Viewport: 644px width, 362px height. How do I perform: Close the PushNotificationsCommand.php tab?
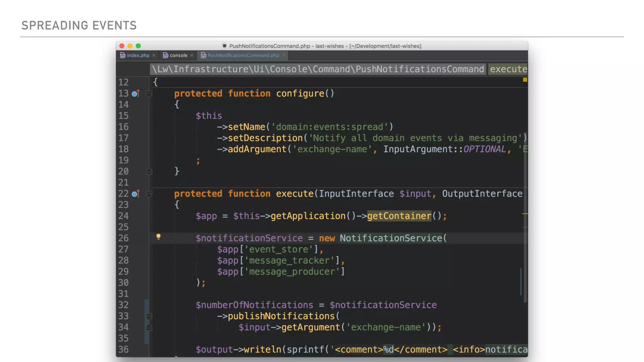pyautogui.click(x=284, y=55)
